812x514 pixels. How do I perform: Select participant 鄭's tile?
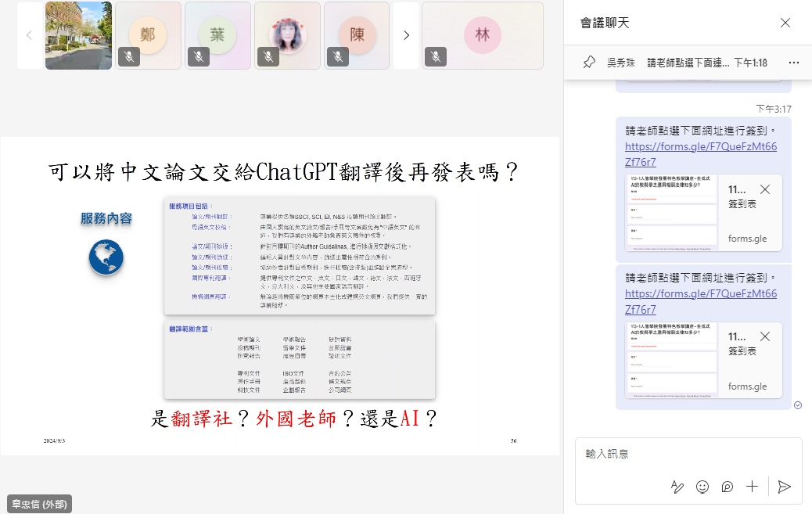point(148,35)
